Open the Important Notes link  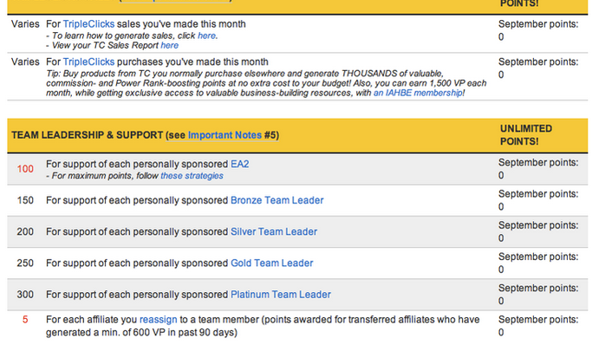tap(224, 135)
